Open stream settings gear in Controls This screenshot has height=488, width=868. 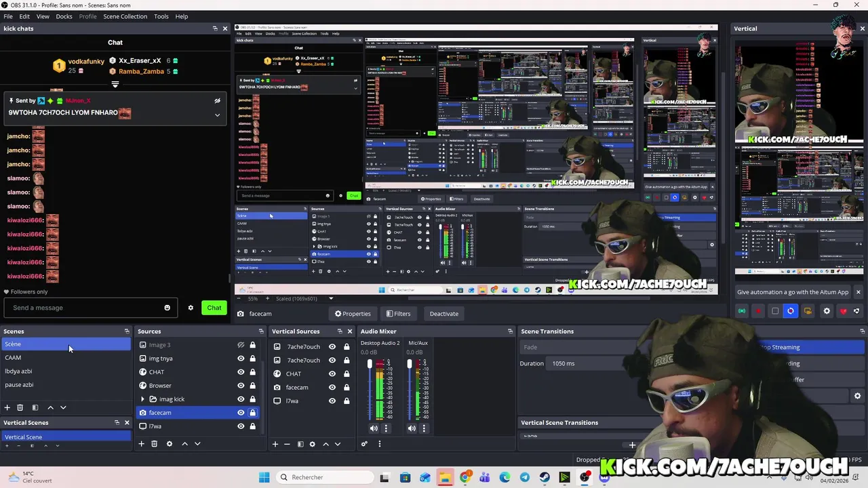coord(857,396)
